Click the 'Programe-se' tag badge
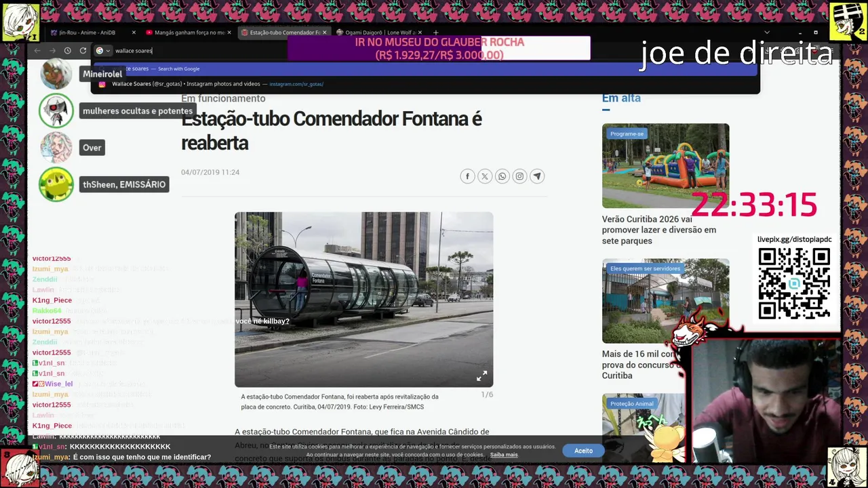Image resolution: width=868 pixels, height=488 pixels. pyautogui.click(x=627, y=134)
